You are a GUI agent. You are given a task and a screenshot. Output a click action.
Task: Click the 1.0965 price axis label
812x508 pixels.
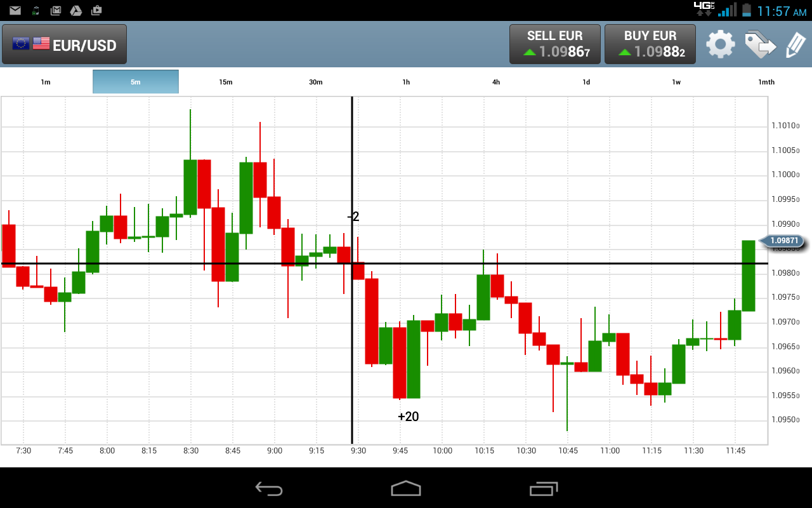pyautogui.click(x=785, y=347)
